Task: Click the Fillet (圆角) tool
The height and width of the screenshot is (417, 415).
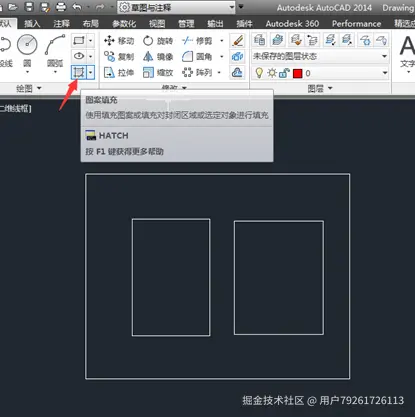Action: 197,56
